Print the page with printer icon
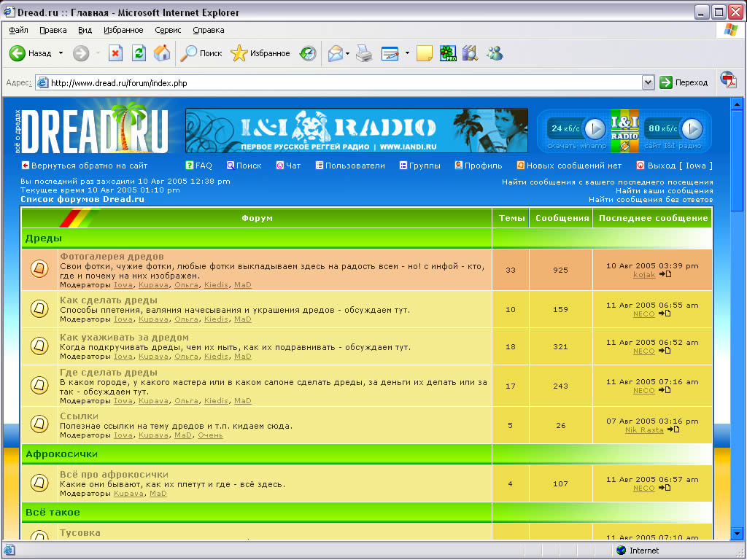747x560 pixels. [365, 53]
